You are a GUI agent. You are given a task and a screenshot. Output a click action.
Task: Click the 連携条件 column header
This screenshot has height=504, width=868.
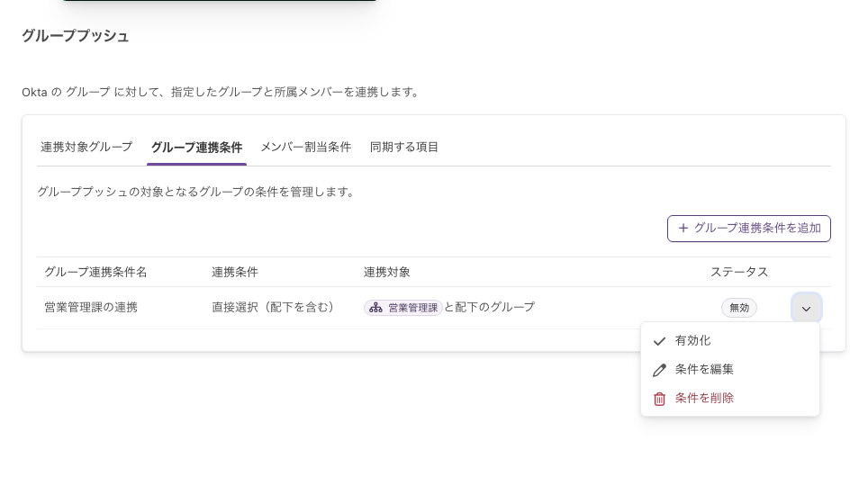coord(235,272)
